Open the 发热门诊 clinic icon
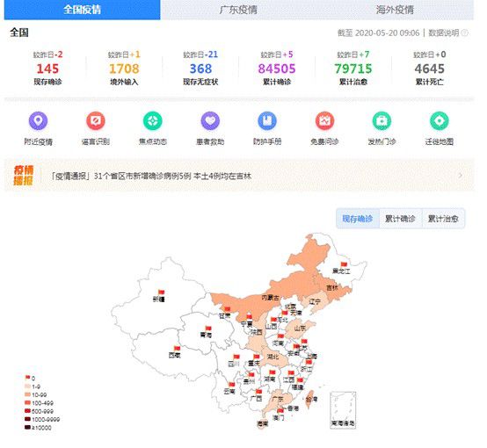The height and width of the screenshot is (448, 487). pos(382,120)
